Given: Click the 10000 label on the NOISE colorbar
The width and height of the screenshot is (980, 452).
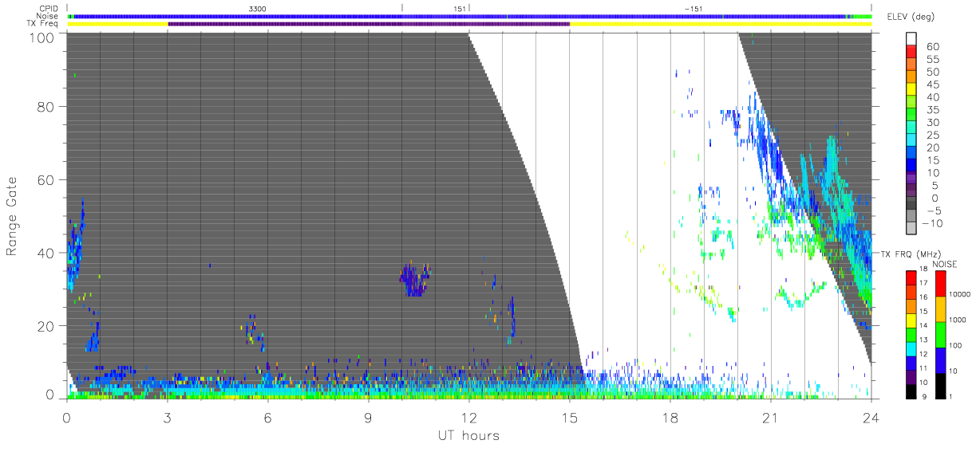Looking at the screenshot, I should (x=958, y=294).
